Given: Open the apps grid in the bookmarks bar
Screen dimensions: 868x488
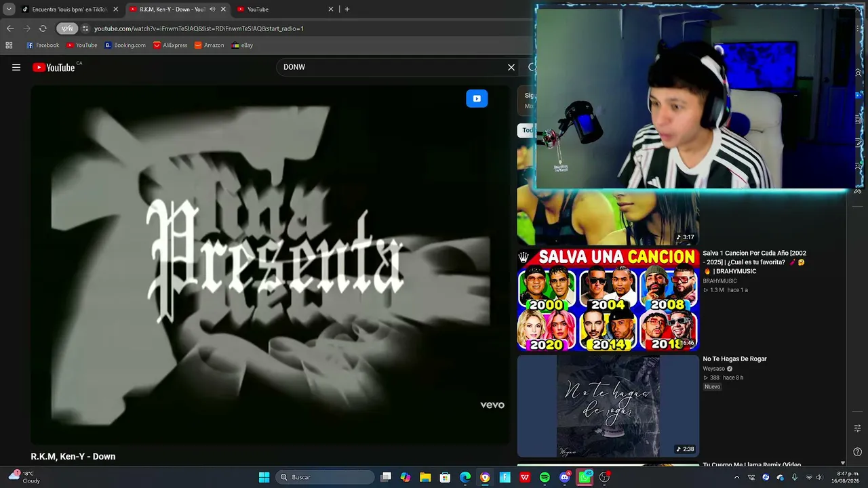Looking at the screenshot, I should (9, 45).
